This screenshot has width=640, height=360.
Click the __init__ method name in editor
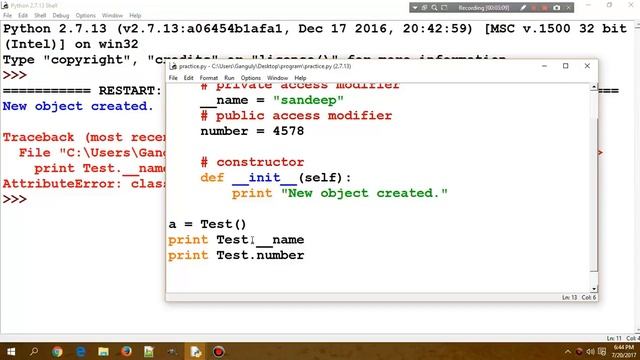[264, 178]
